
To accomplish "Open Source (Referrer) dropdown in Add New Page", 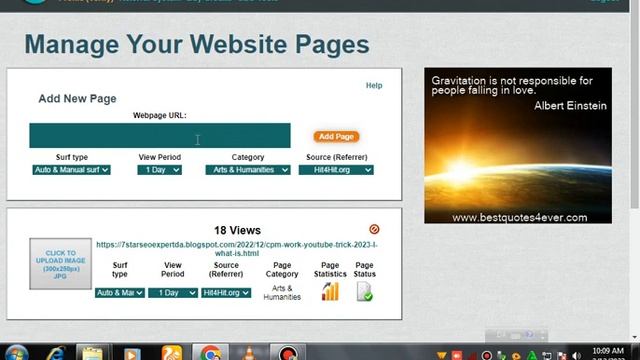I will tap(336, 170).
